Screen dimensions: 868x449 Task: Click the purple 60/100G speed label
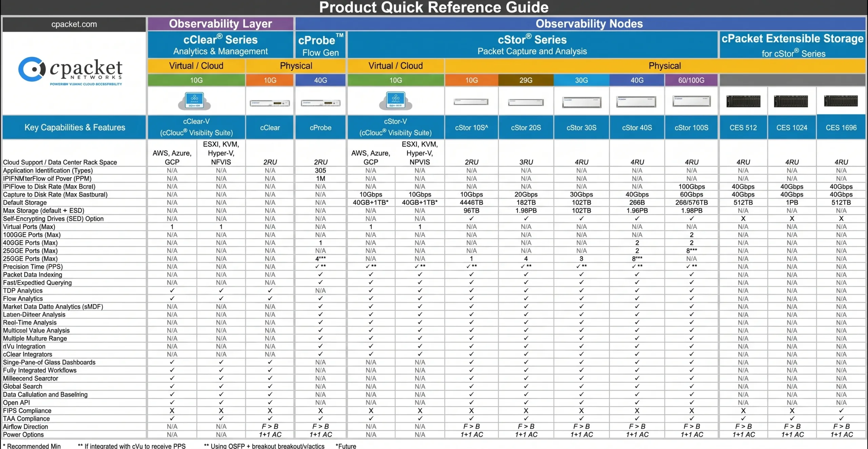click(x=691, y=80)
